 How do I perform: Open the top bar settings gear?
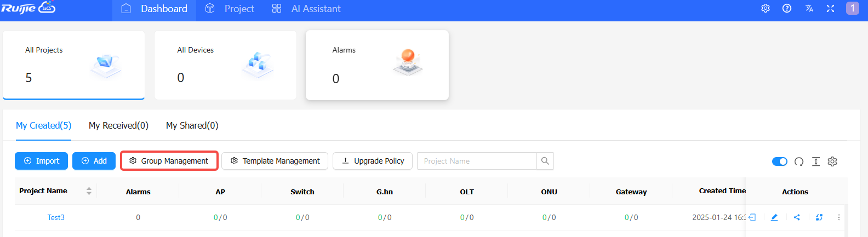(766, 8)
